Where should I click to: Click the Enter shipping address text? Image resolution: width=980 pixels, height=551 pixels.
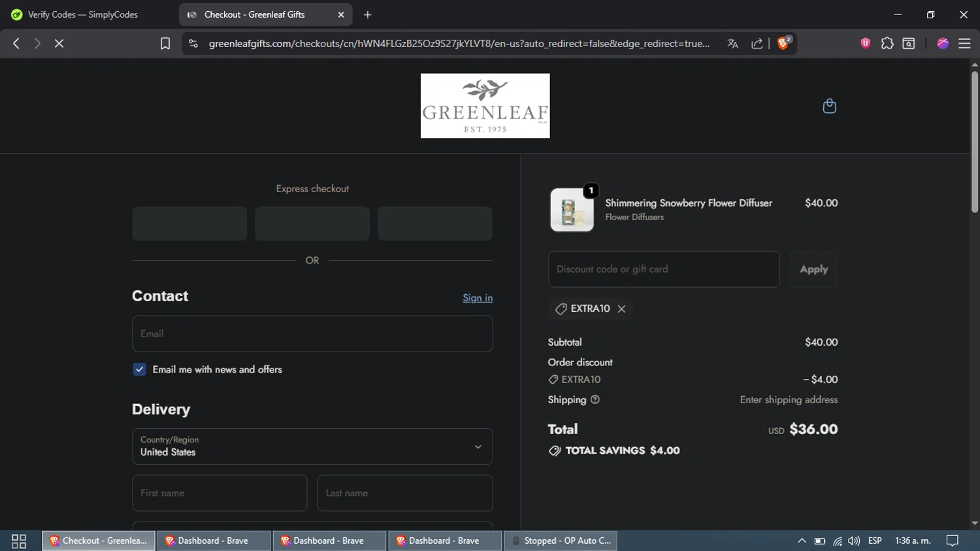789,400
